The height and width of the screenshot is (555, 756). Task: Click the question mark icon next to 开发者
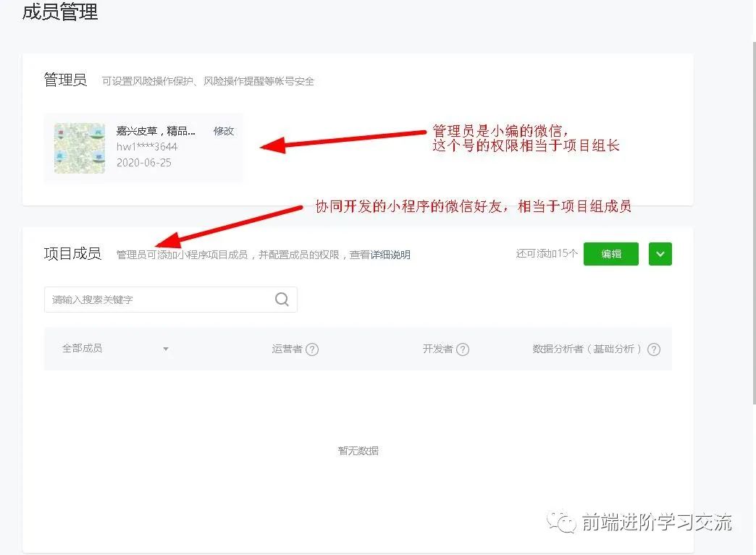pos(463,349)
